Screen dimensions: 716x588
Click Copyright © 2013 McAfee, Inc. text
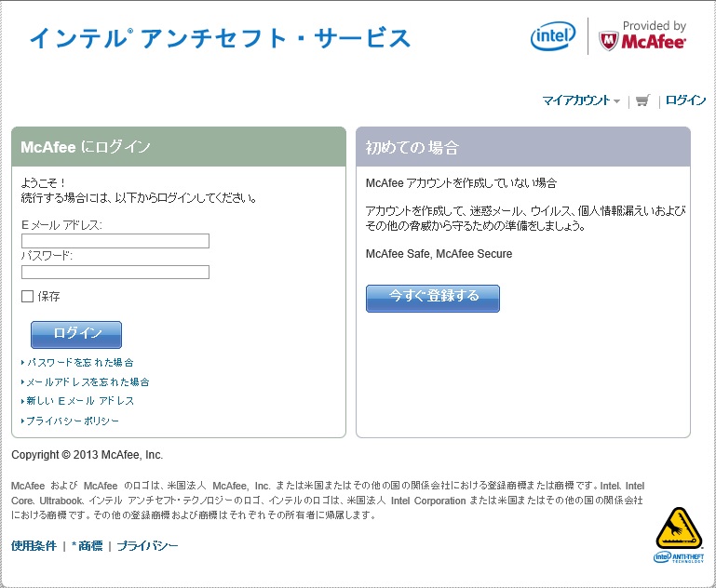(87, 455)
